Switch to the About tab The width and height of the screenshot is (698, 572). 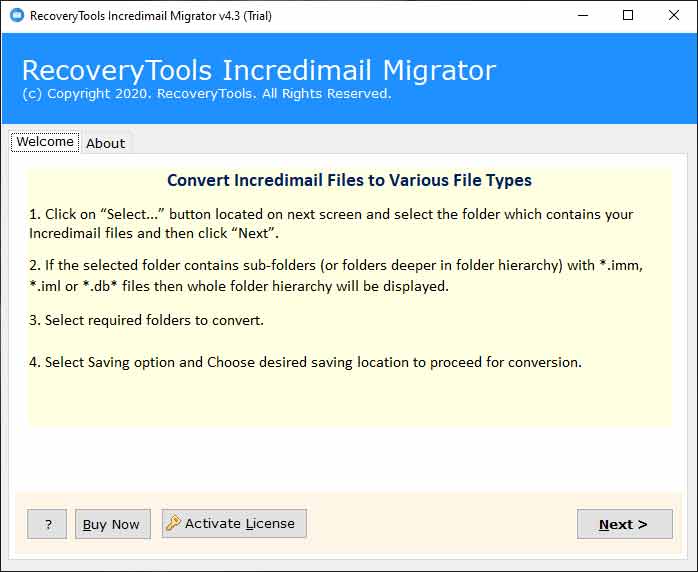click(x=106, y=143)
